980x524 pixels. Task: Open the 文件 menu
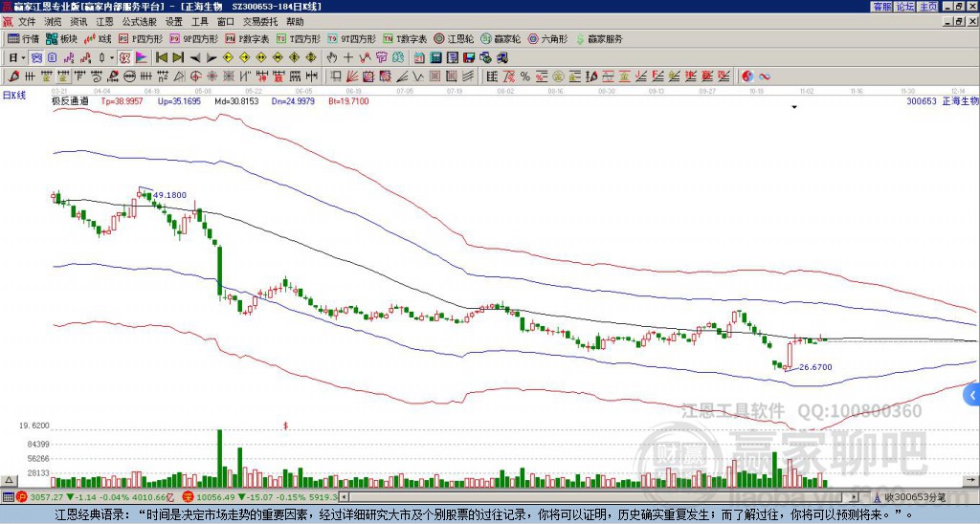pyautogui.click(x=28, y=22)
